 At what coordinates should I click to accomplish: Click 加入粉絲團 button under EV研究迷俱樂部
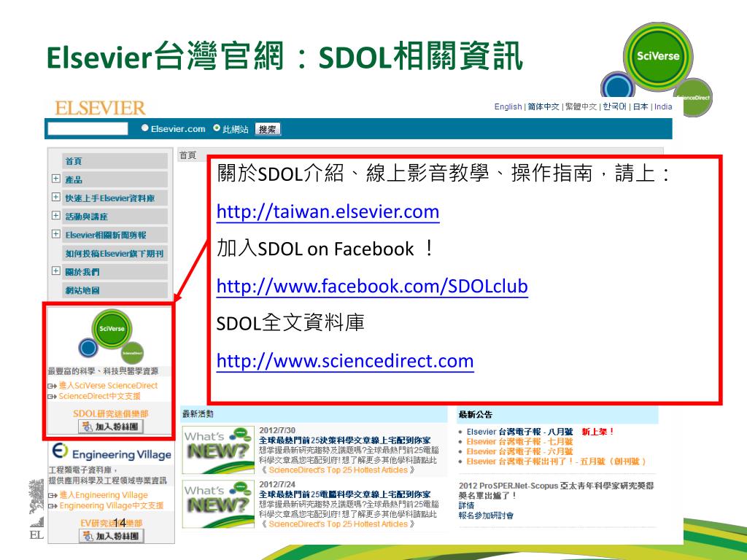111,536
